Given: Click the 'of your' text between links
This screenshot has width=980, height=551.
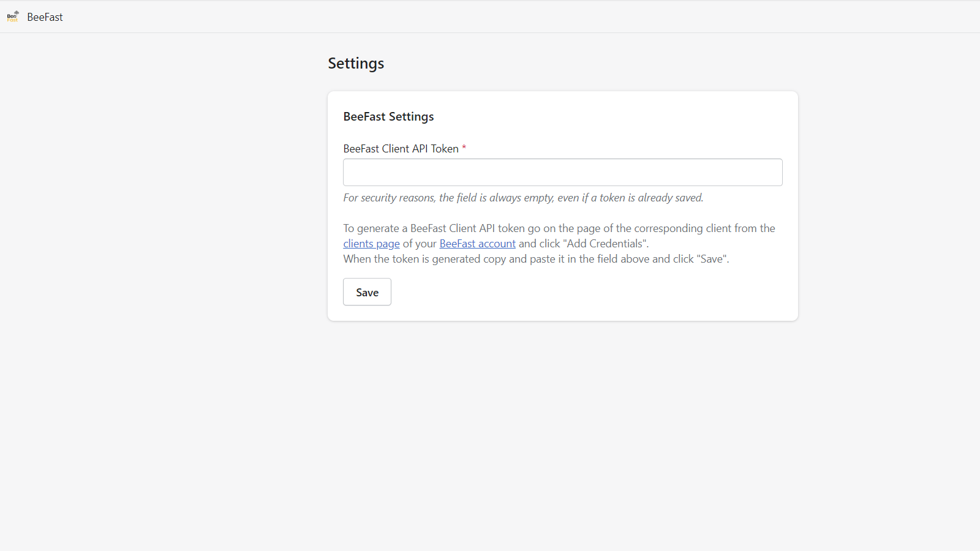Looking at the screenshot, I should (420, 244).
